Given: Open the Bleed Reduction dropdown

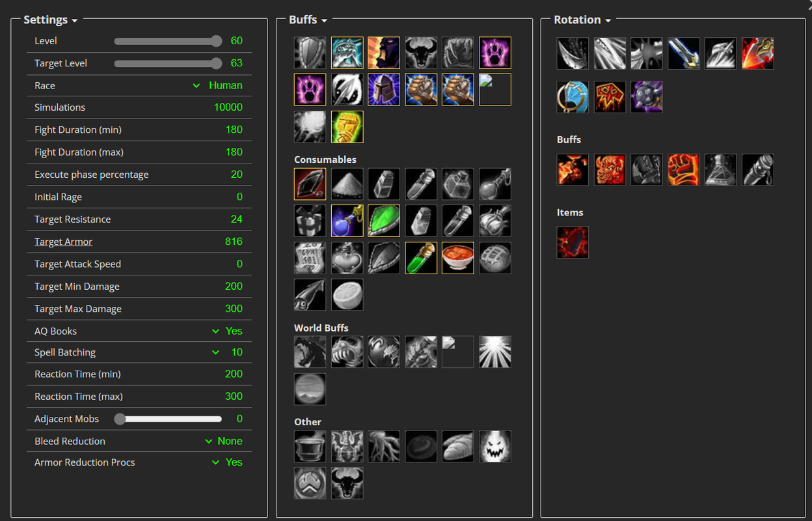Looking at the screenshot, I should tap(223, 441).
